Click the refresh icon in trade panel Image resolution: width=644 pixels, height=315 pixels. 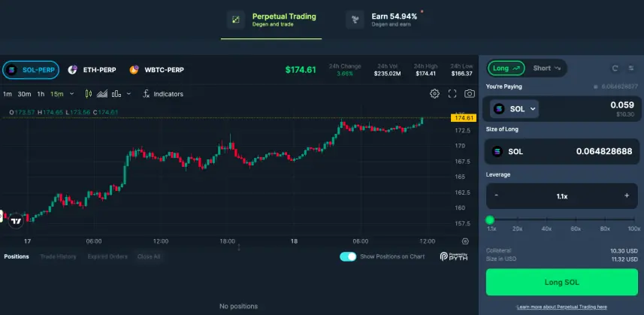(615, 68)
